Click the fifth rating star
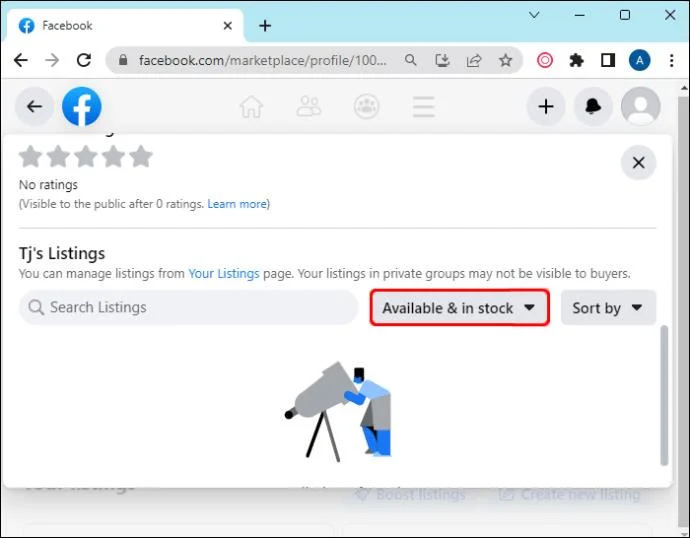 [x=141, y=156]
